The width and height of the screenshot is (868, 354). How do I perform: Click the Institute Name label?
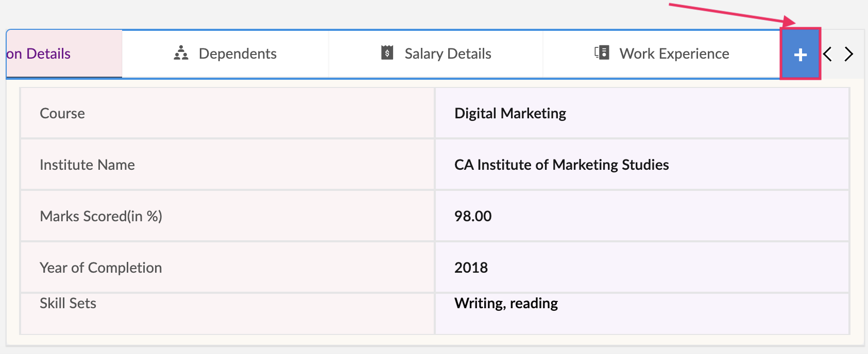87,165
